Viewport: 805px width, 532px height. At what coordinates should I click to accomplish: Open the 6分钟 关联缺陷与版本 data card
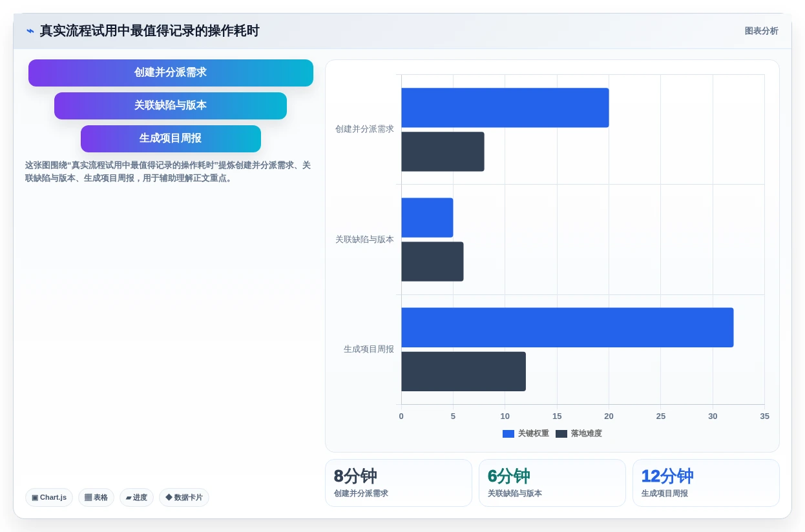552,483
